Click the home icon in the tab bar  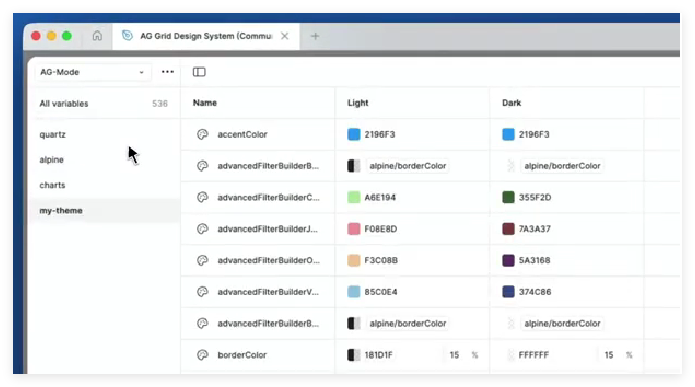[x=97, y=35]
